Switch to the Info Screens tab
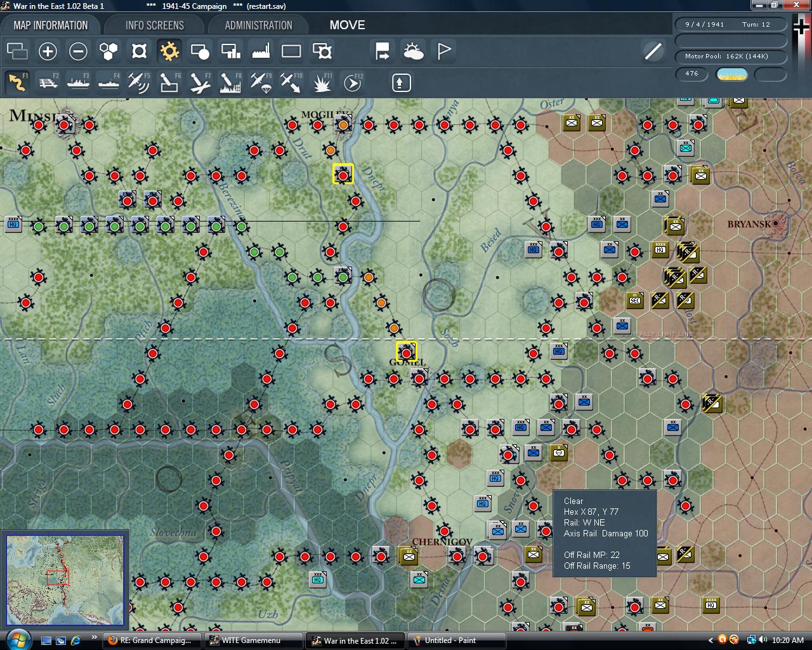This screenshot has width=812, height=650. pos(154,25)
